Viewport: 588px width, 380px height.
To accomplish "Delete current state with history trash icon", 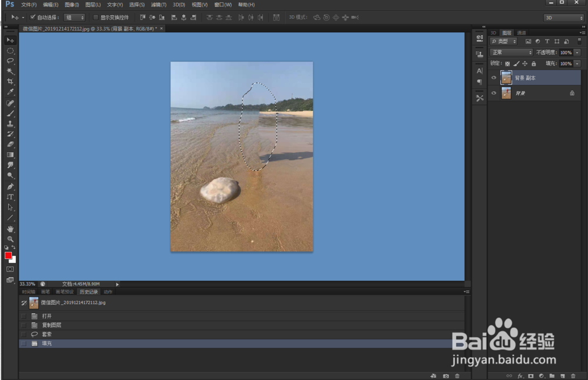I will point(457,376).
